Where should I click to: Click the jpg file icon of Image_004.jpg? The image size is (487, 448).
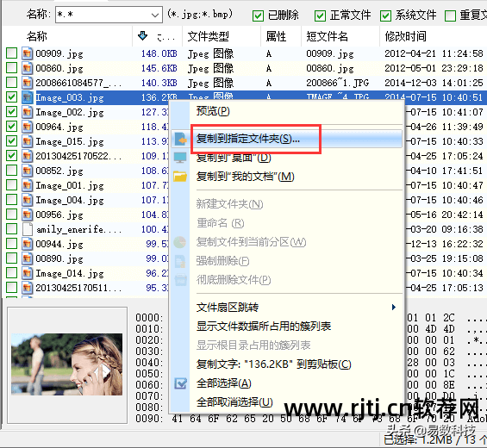coord(28,200)
